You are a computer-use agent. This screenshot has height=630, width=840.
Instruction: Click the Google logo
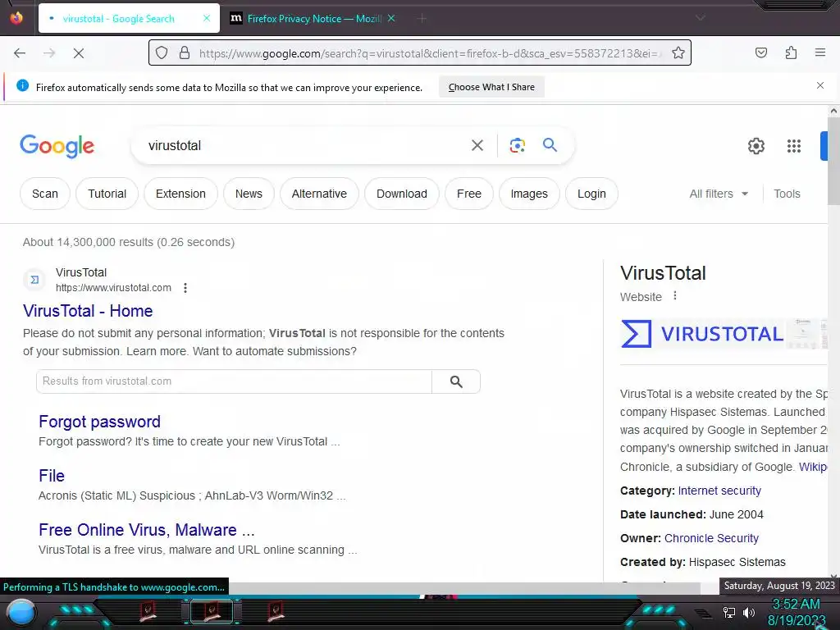point(57,146)
